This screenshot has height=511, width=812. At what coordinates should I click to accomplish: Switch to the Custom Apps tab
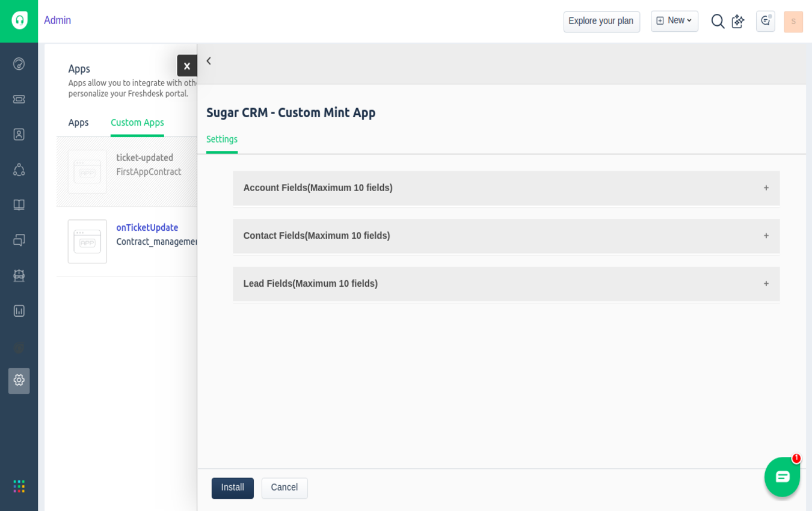coord(137,123)
